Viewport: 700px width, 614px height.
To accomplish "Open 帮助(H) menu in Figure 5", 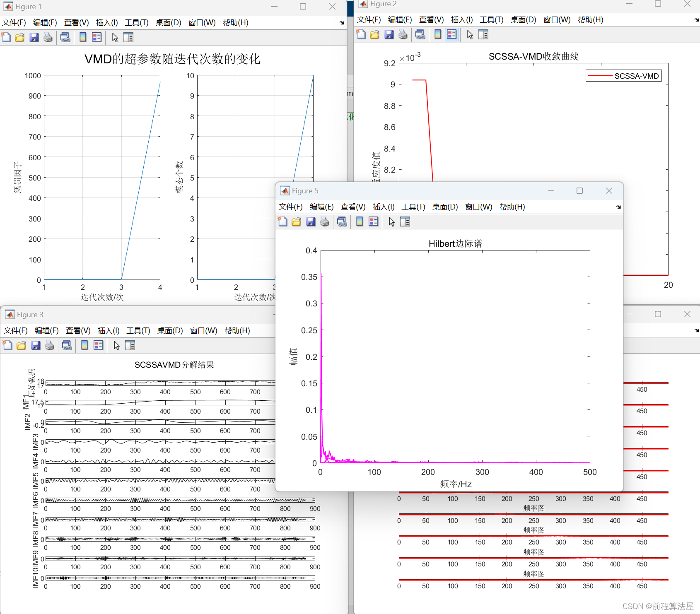I will click(x=512, y=207).
